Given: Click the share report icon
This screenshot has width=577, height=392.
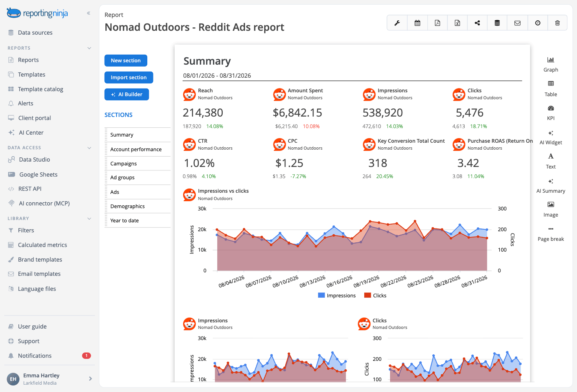Looking at the screenshot, I should tap(477, 23).
